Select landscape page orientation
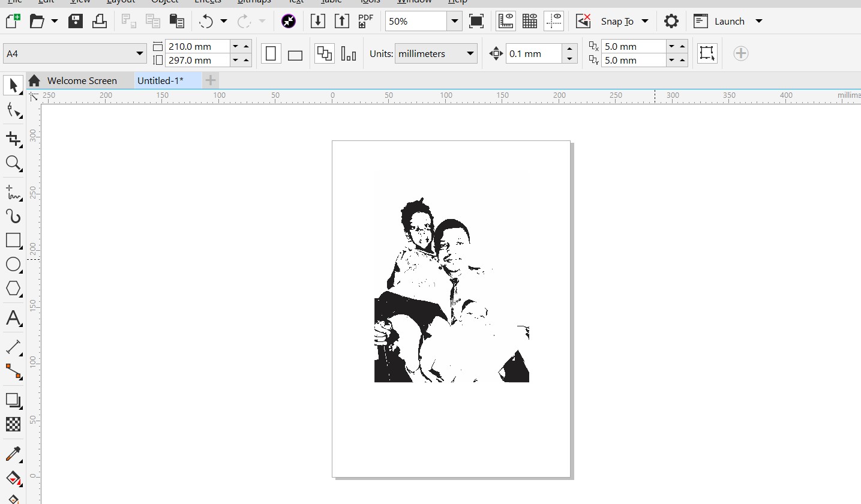Viewport: 861px width, 504px height. tap(295, 54)
